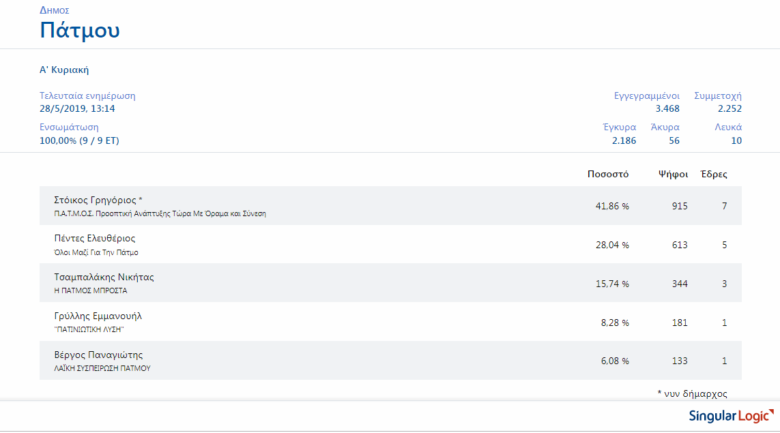Click the Δήμος breadcrumb label
Screen dimensions: 780x433
tap(54, 10)
